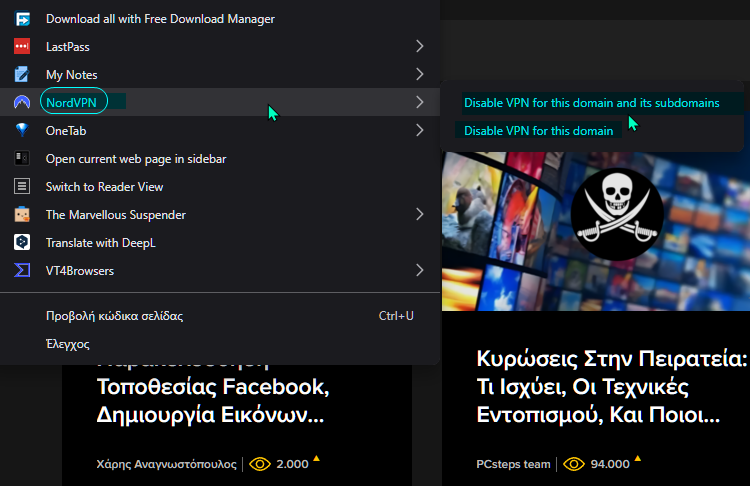Open The Marvellous Suspender entry

[x=220, y=214]
